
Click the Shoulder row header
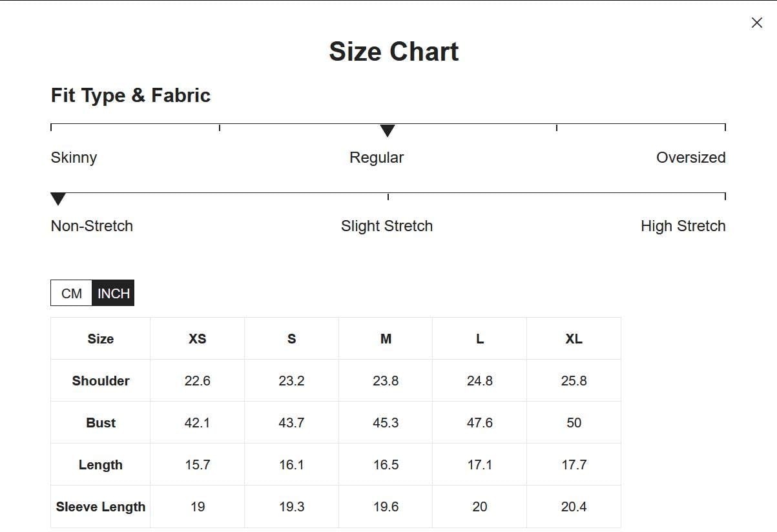(x=101, y=381)
